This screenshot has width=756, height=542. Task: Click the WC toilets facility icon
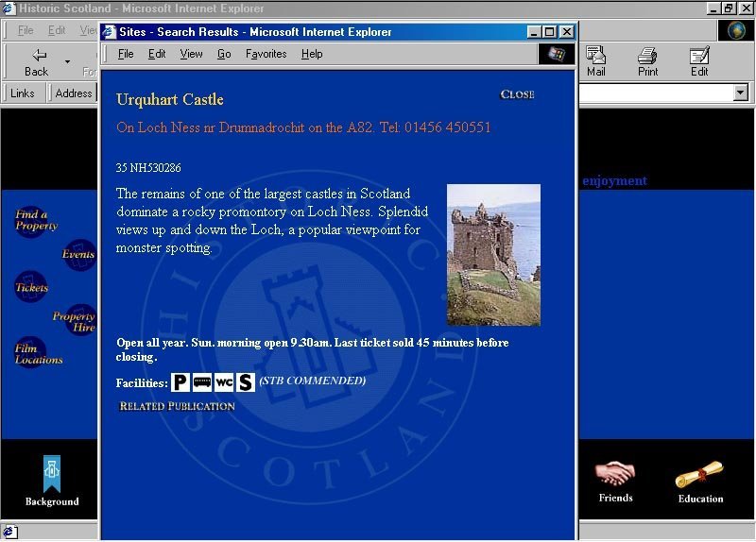click(x=224, y=382)
